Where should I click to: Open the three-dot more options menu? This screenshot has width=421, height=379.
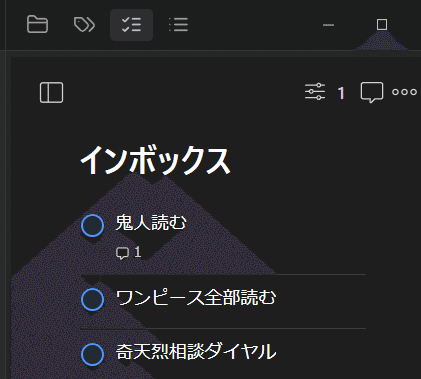[x=404, y=92]
